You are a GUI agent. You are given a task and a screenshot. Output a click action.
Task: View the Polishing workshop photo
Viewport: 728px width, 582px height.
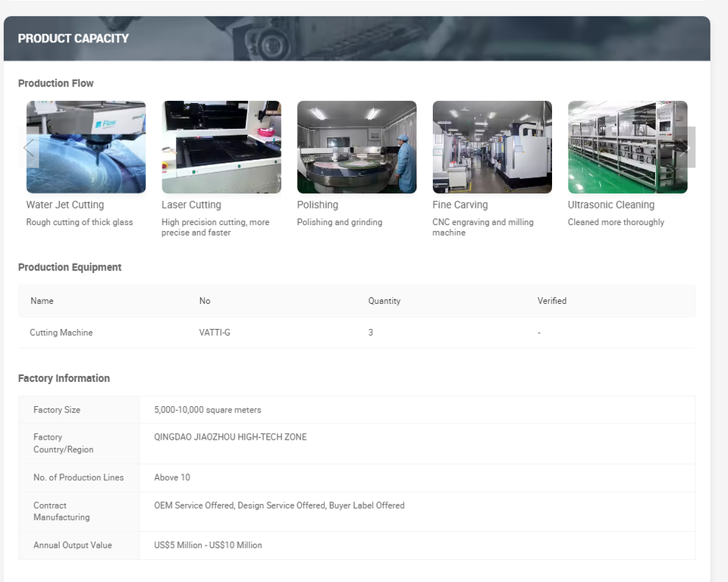pos(356,147)
